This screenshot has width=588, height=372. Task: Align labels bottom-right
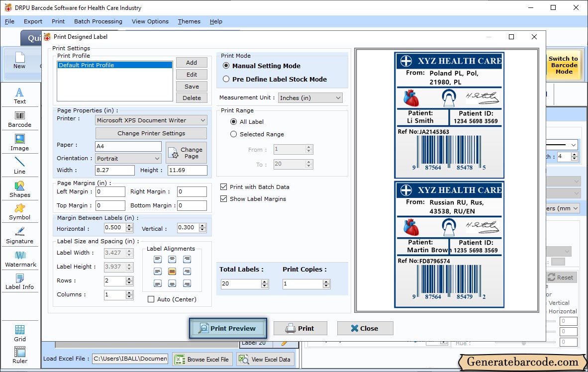pyautogui.click(x=187, y=283)
